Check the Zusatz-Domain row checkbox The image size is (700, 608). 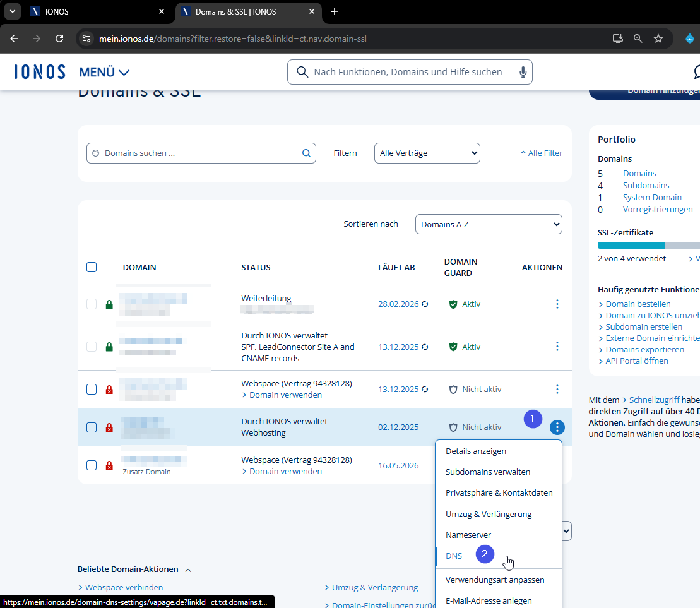92,465
